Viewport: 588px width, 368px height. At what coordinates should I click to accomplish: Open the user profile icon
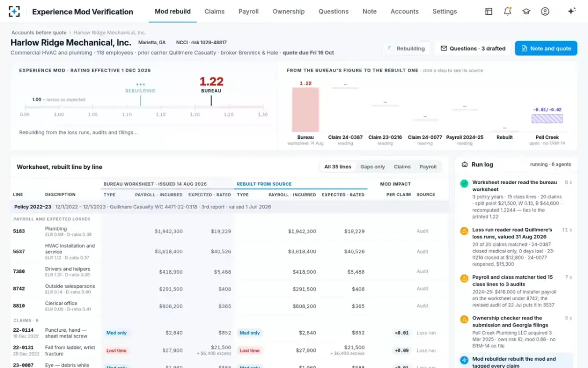pos(545,11)
